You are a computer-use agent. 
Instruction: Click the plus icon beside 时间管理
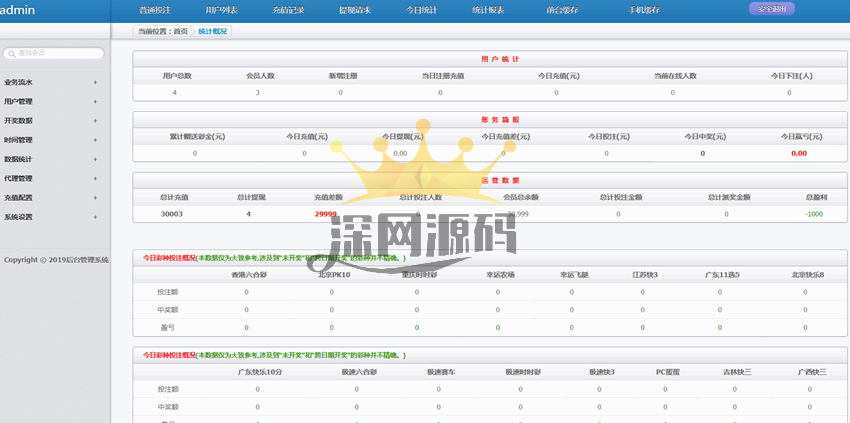[95, 140]
